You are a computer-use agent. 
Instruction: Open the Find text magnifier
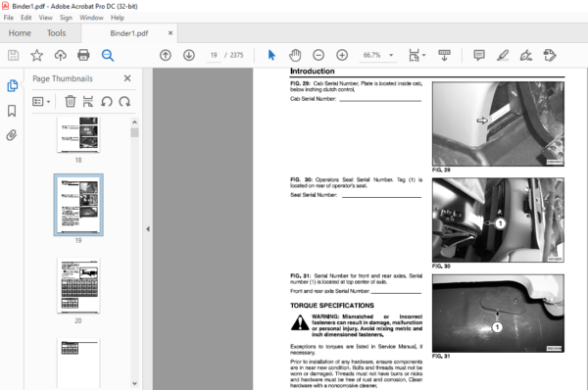[x=108, y=55]
